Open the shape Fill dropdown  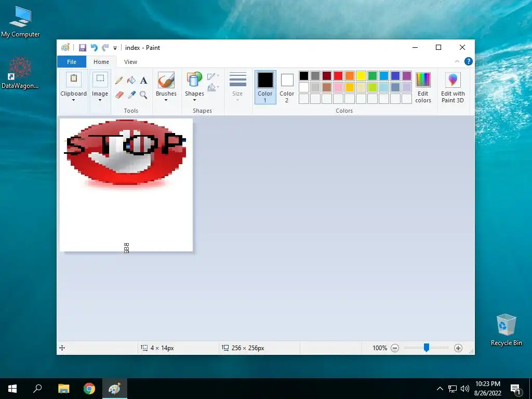(213, 87)
